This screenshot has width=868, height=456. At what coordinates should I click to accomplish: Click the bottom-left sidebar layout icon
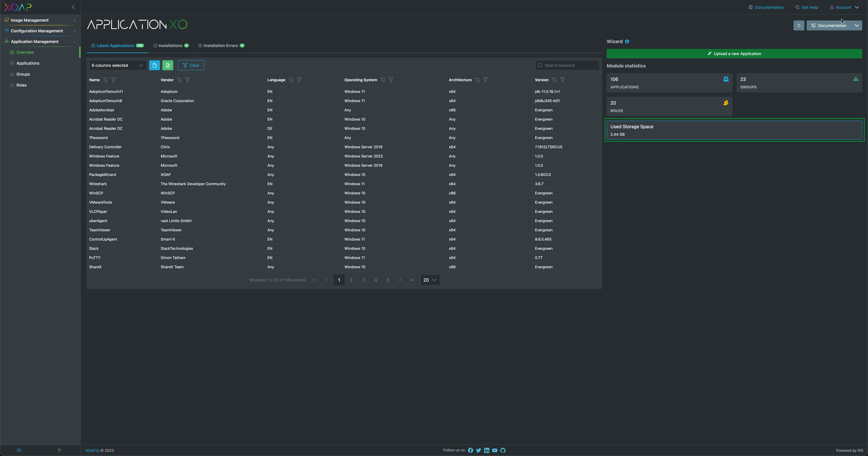click(x=19, y=450)
